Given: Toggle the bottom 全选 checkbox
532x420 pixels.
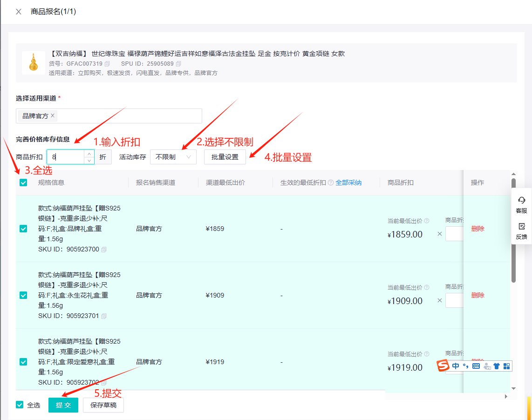Looking at the screenshot, I should click(x=20, y=405).
